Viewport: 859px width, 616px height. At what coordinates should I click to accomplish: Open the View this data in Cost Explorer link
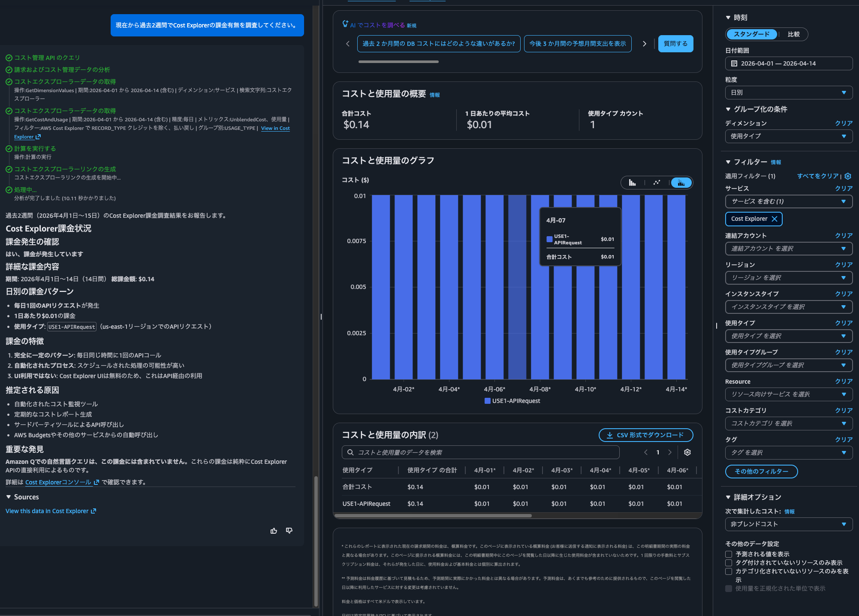coord(47,511)
